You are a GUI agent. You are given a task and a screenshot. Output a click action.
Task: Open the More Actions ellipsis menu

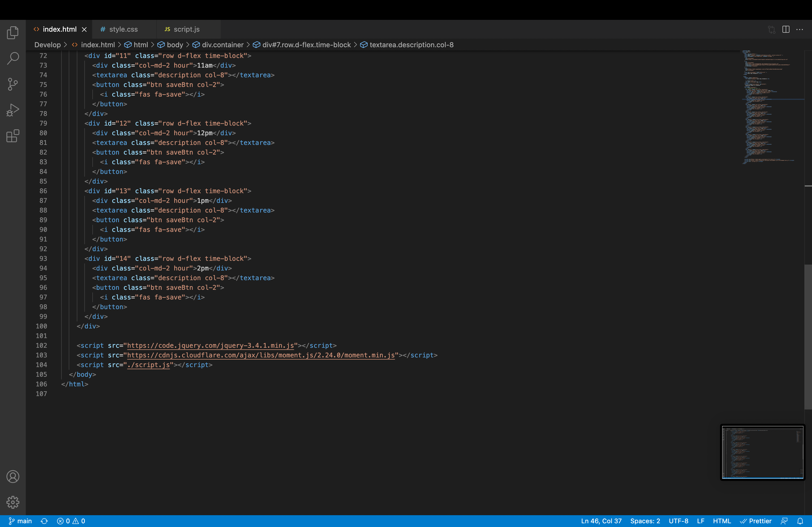click(x=800, y=29)
